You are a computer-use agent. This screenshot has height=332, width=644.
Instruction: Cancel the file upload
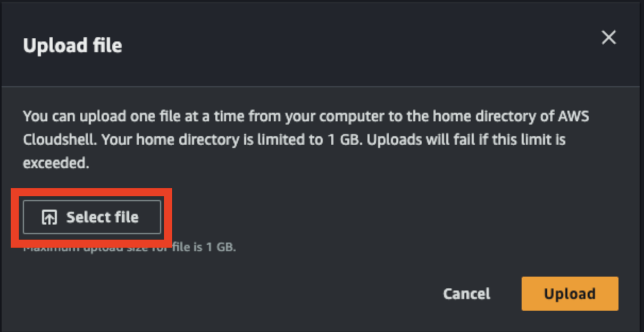[466, 294]
